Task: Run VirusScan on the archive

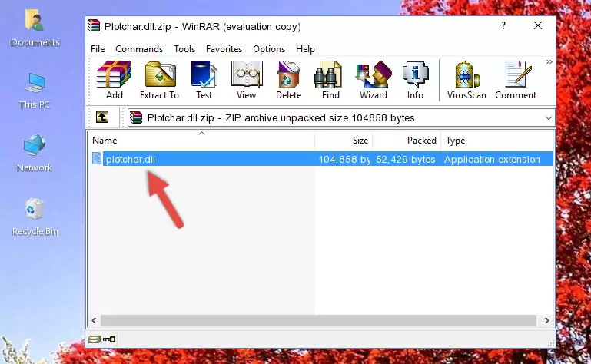Action: tap(466, 80)
